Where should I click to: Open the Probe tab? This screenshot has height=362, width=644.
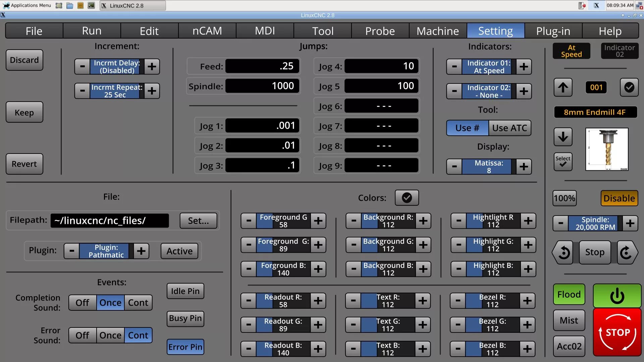[x=380, y=31]
